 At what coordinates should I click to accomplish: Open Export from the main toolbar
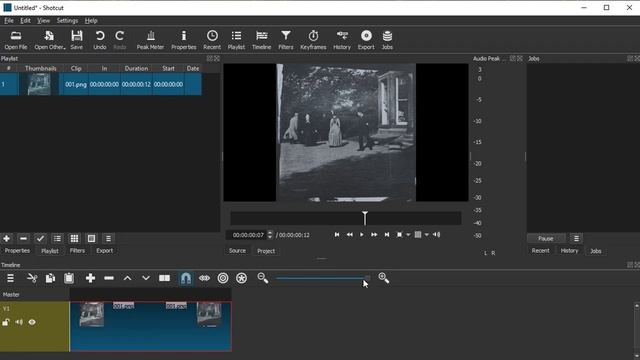tap(366, 40)
